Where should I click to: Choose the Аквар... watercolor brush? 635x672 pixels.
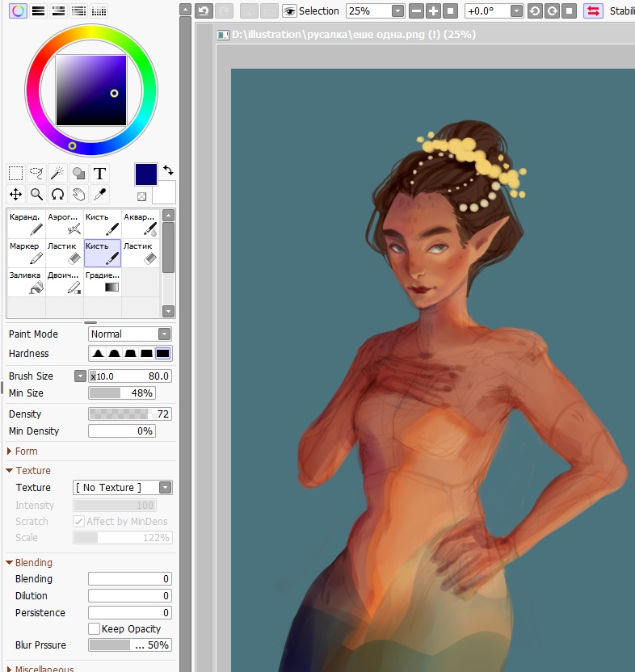click(x=141, y=224)
